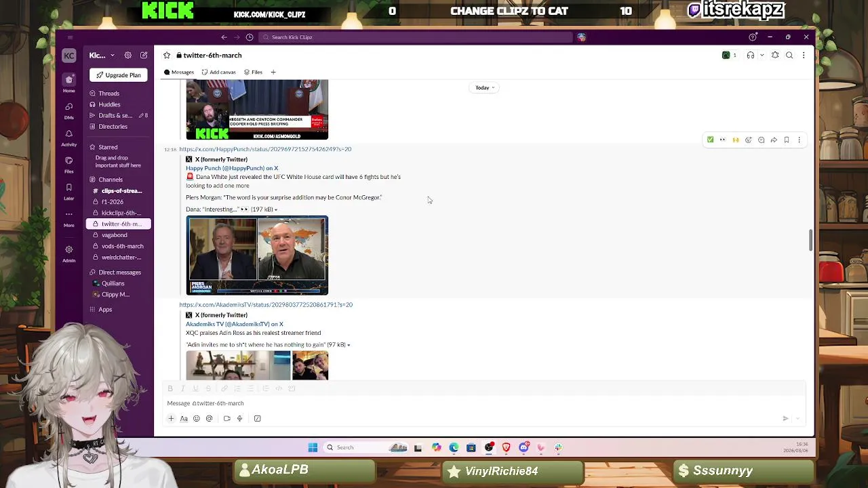Image resolution: width=868 pixels, height=488 pixels.
Task: Open the KC workspace switcher tile
Action: [68, 56]
